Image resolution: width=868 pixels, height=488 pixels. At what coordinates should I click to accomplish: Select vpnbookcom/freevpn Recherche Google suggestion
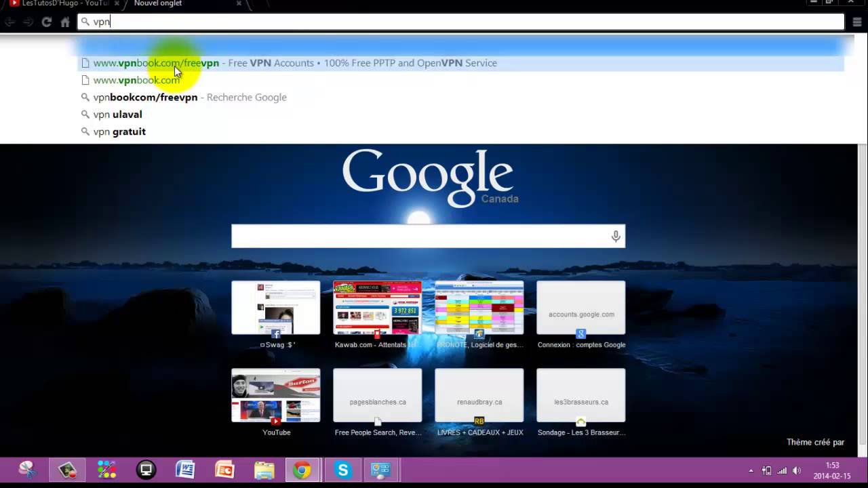tap(461, 97)
